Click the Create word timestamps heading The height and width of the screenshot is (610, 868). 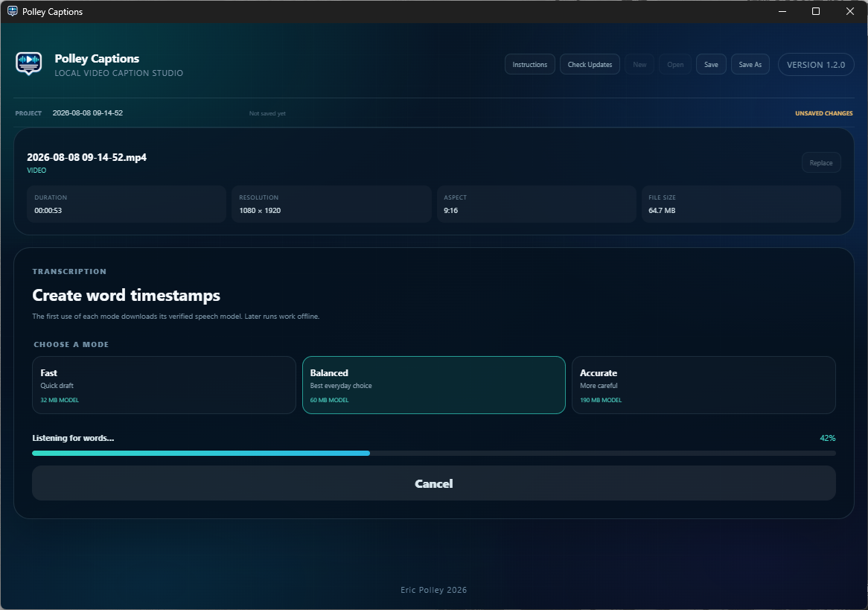(127, 295)
